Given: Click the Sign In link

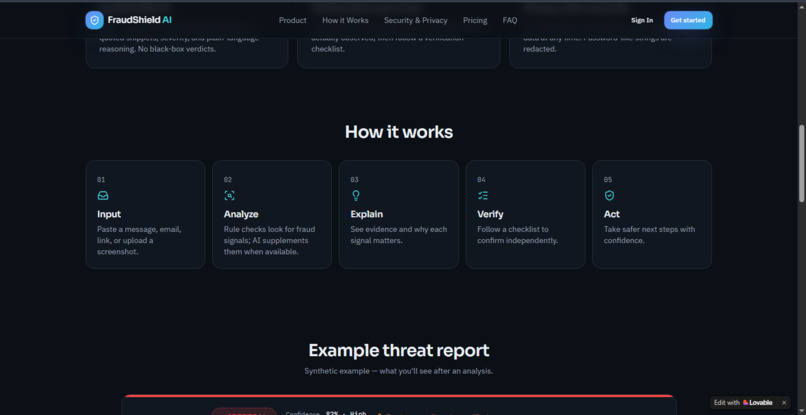Looking at the screenshot, I should pos(642,20).
